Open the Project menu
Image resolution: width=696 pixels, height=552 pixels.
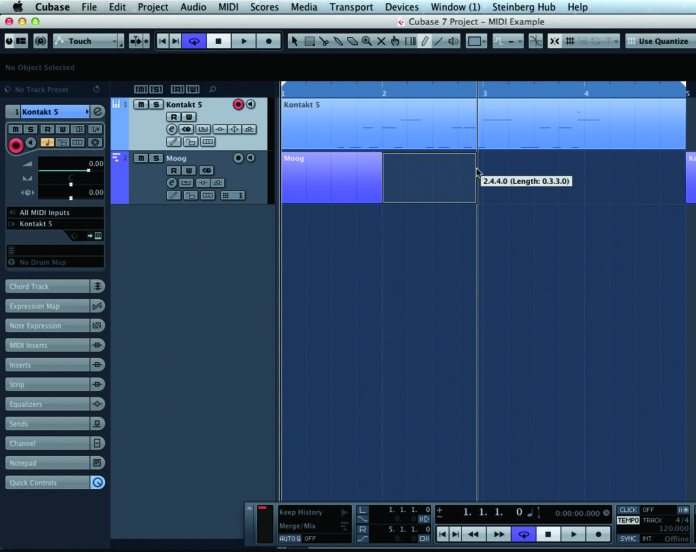pos(153,7)
